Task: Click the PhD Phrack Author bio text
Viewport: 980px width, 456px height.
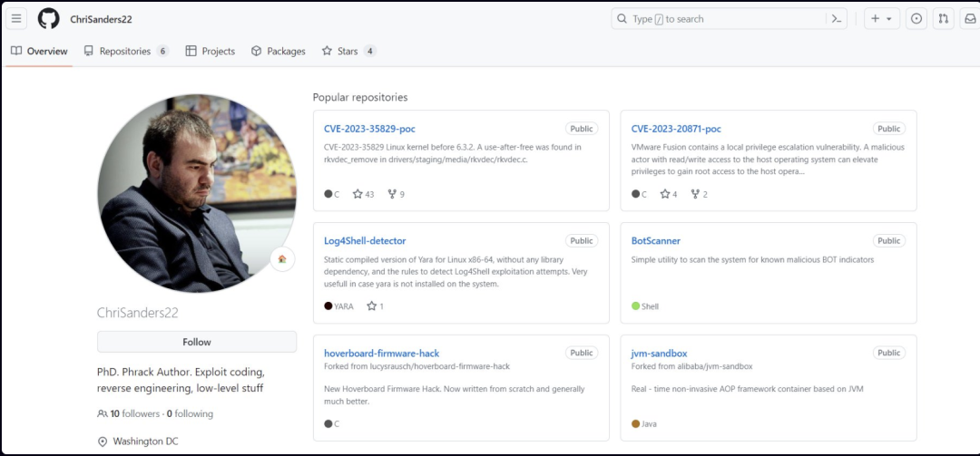Action: point(181,380)
